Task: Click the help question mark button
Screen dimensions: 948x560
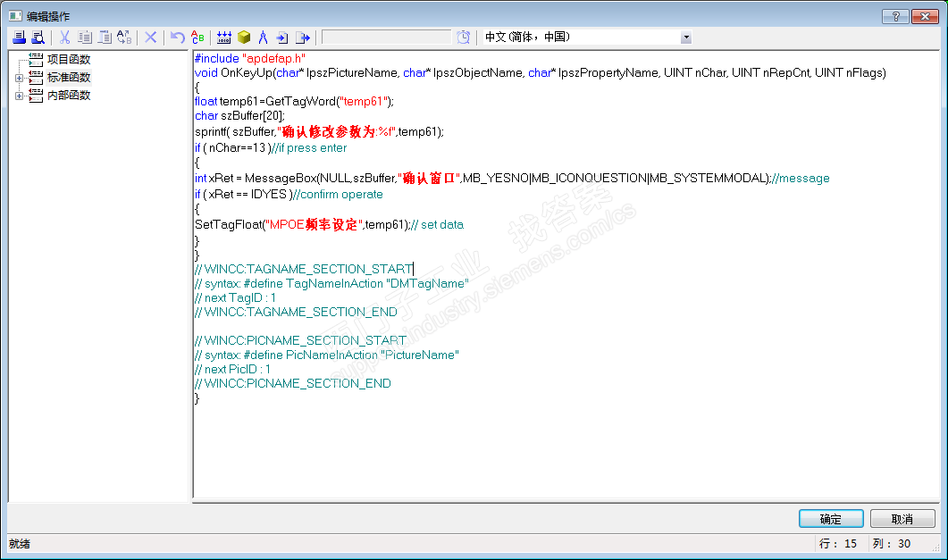Action: pyautogui.click(x=895, y=16)
